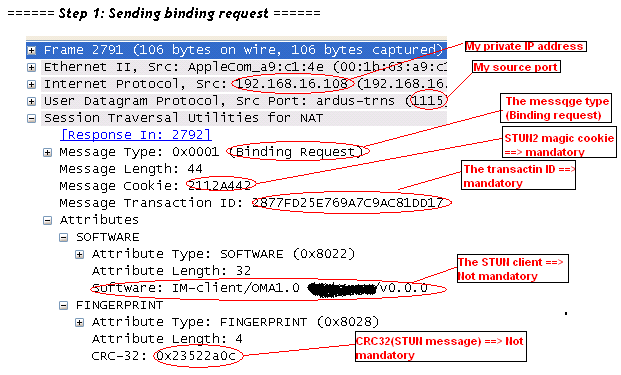This screenshot has height=375, width=621.
Task: Click the Attribute Length: 4 line
Action: (x=167, y=339)
